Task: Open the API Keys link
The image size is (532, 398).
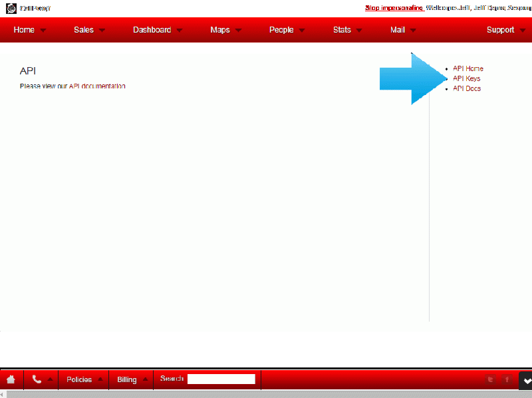Action: (467, 78)
